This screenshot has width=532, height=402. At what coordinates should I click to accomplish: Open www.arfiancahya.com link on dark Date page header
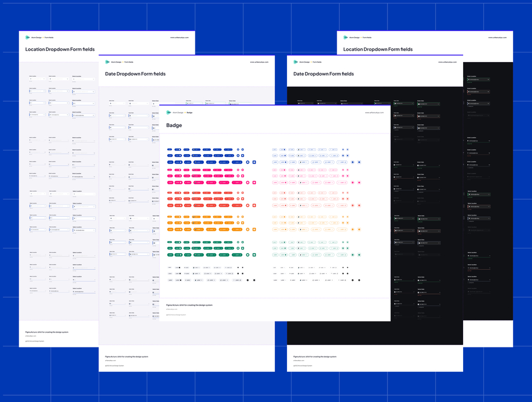pyautogui.click(x=447, y=62)
